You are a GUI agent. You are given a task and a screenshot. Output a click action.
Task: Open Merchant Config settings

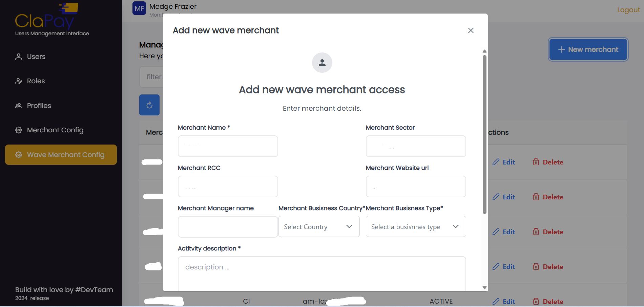55,130
